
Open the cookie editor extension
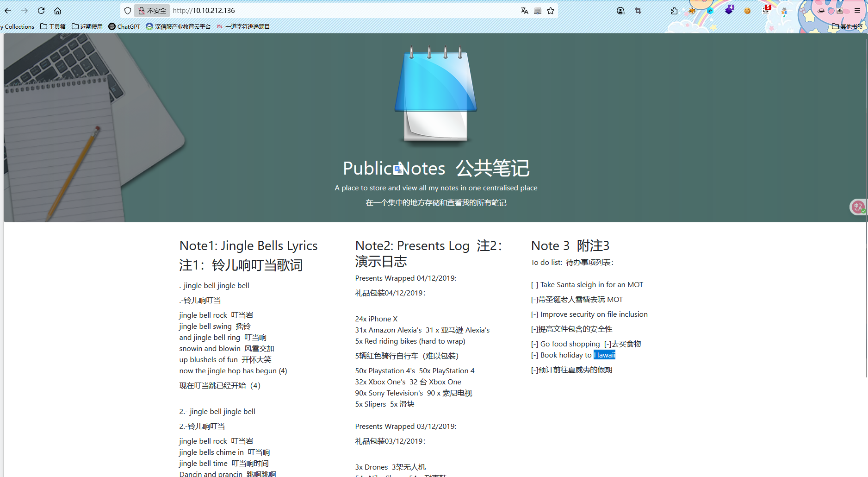[747, 11]
